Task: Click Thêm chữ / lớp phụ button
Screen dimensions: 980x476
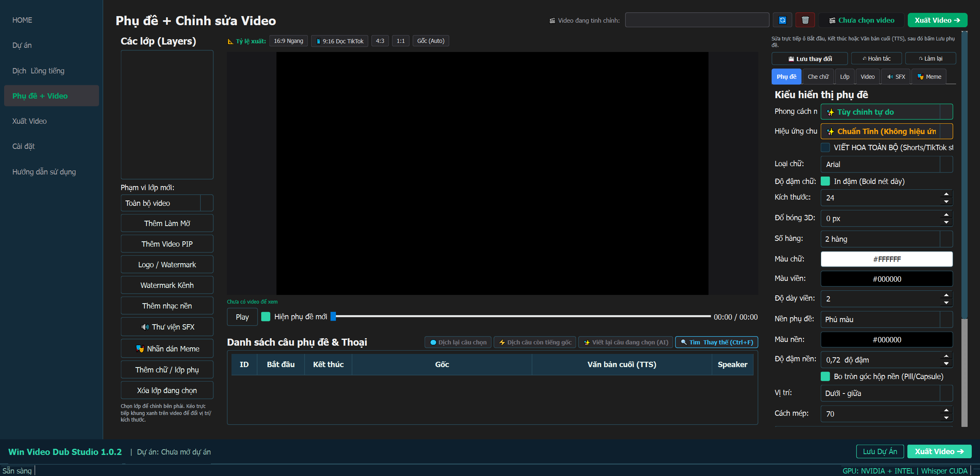Action: click(167, 370)
